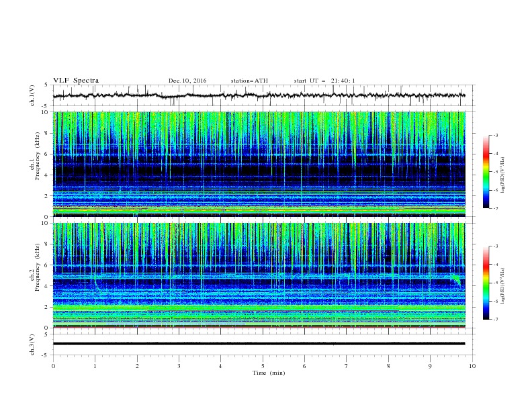Screen dimensions: 532x411
Task: Click the "station=ATH" label
Action: coord(249,81)
